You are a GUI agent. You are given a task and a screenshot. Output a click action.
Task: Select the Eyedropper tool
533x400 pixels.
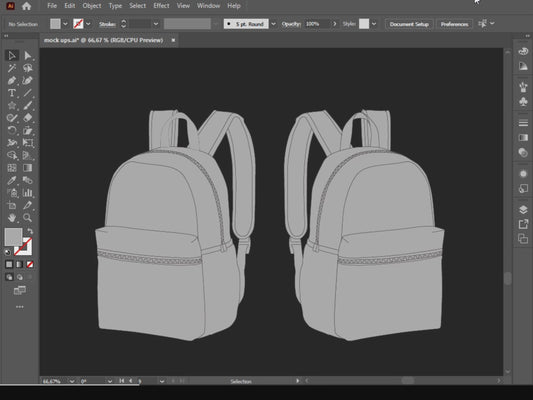tap(12, 180)
